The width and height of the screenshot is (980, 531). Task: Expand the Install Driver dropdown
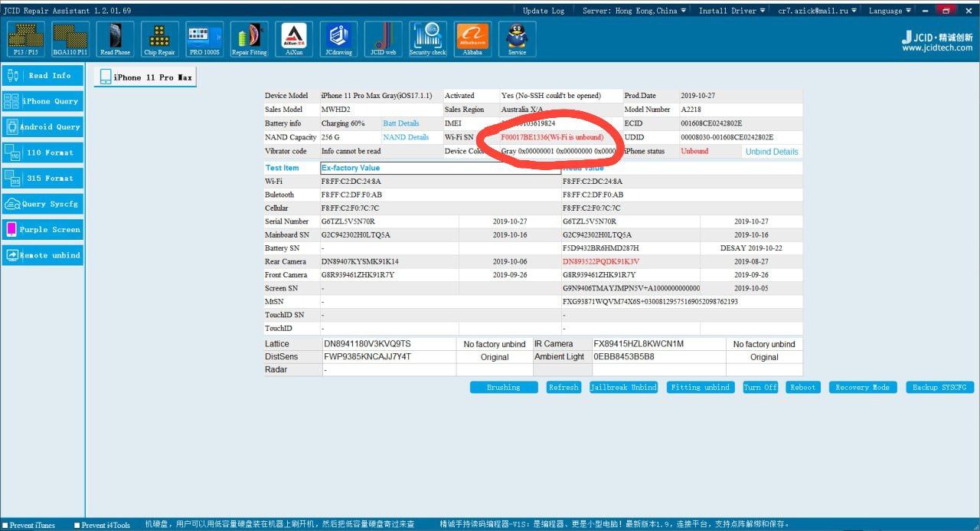[x=731, y=11]
